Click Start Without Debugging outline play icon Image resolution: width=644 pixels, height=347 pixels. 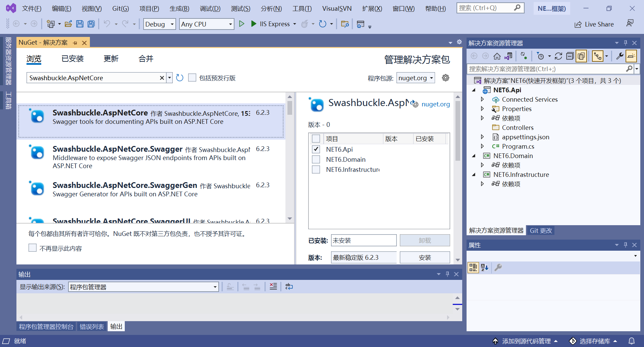[x=241, y=24]
